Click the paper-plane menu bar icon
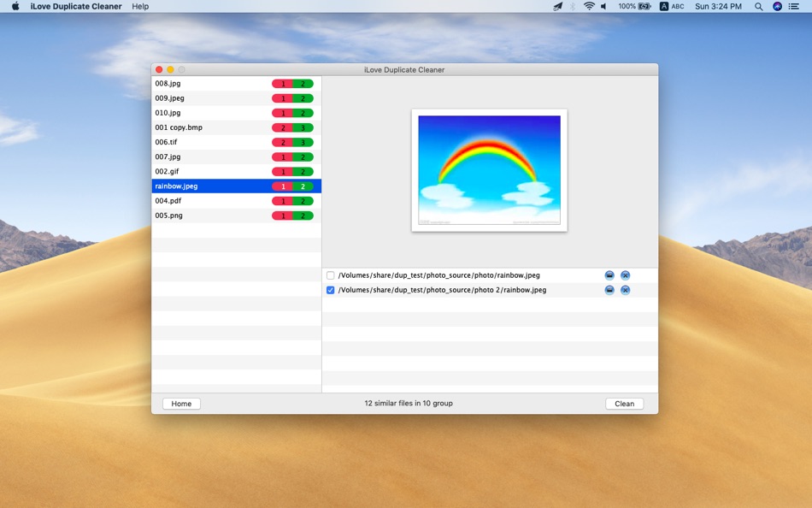Viewport: 812px width, 508px height. pyautogui.click(x=558, y=6)
